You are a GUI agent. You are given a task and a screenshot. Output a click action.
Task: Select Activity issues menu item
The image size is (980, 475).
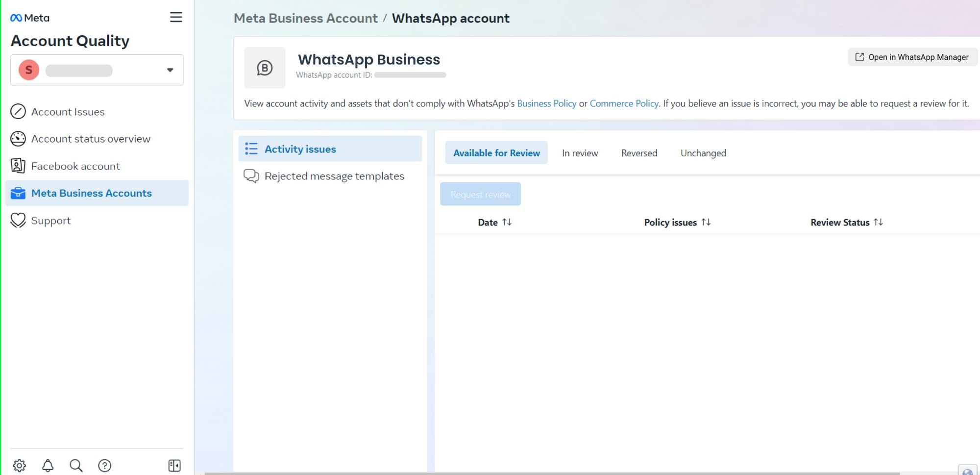point(330,149)
